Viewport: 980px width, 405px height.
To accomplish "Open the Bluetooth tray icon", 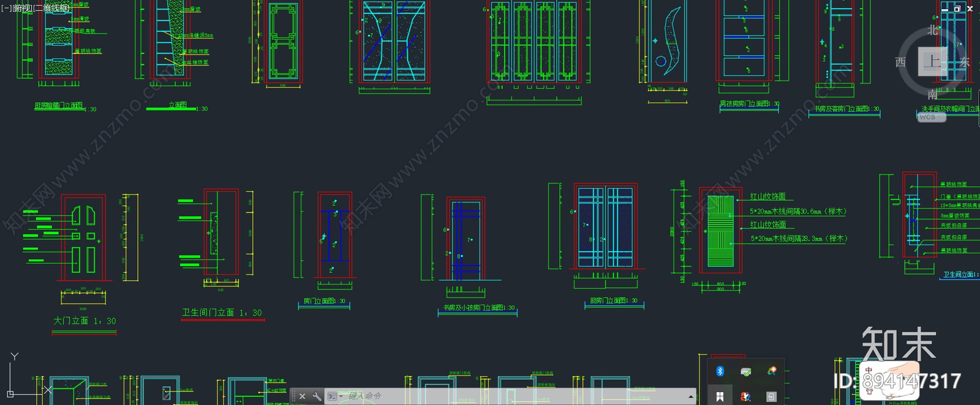I will (x=720, y=371).
